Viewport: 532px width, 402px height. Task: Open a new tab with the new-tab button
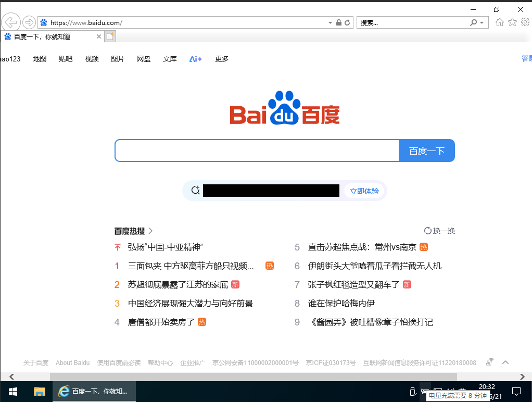pos(110,36)
